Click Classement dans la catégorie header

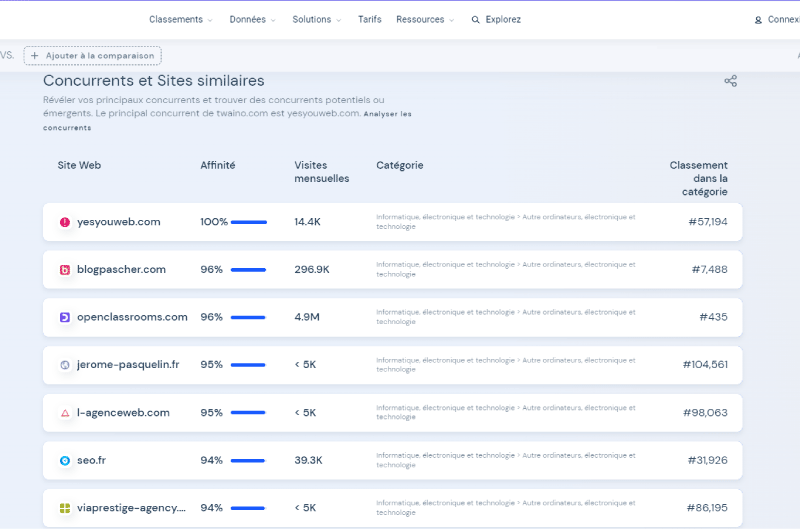(x=698, y=179)
